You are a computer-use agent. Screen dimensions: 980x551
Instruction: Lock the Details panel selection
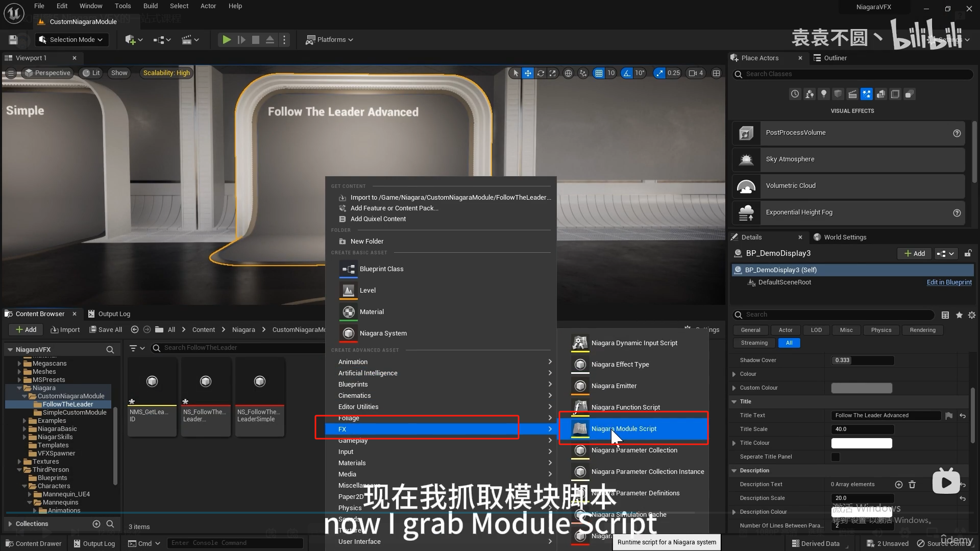coord(968,253)
